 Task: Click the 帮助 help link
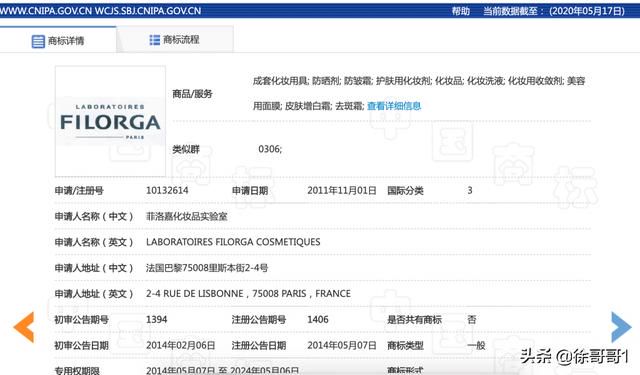tap(460, 11)
